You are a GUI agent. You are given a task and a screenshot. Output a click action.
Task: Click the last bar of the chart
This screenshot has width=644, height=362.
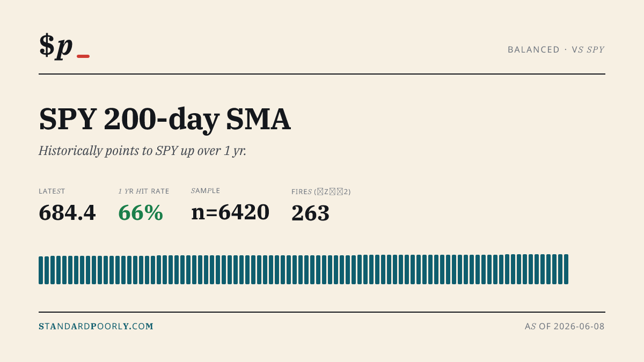pyautogui.click(x=566, y=269)
